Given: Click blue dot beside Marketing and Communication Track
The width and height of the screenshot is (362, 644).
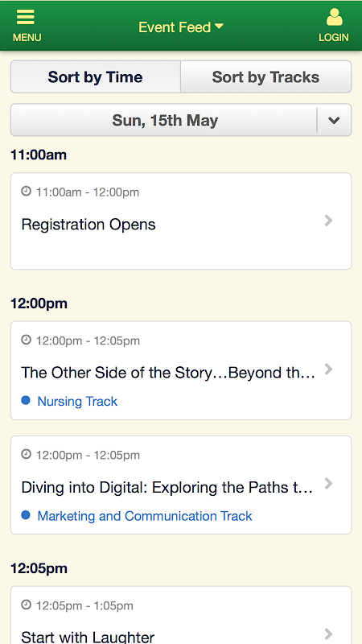Looking at the screenshot, I should coord(26,515).
